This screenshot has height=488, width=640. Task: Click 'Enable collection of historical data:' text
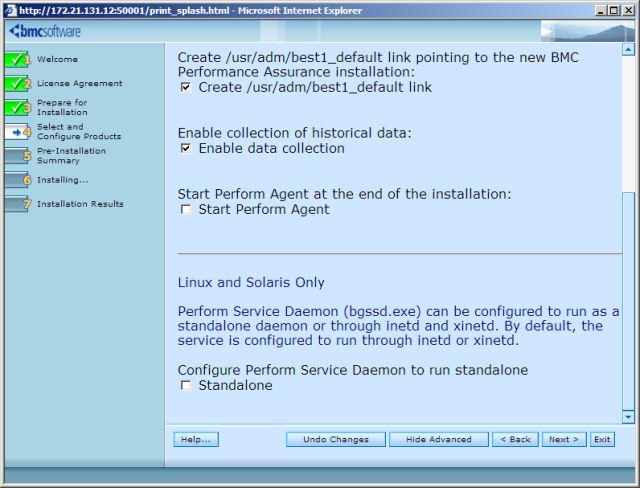(295, 133)
